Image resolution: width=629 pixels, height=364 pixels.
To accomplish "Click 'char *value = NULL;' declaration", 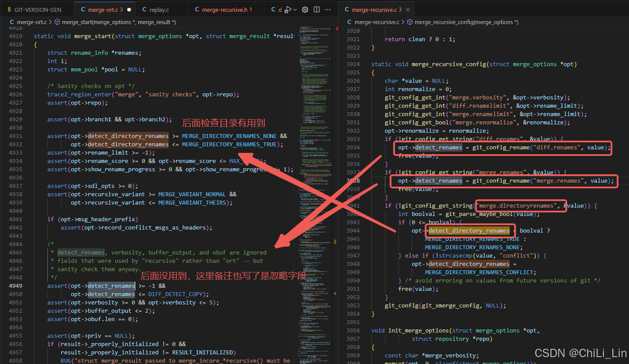I will [x=416, y=81].
